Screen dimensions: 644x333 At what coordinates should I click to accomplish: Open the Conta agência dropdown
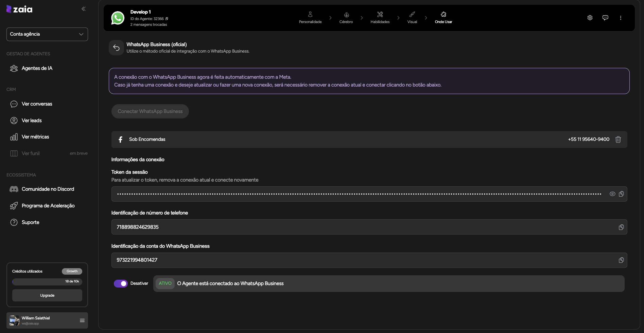click(x=47, y=34)
